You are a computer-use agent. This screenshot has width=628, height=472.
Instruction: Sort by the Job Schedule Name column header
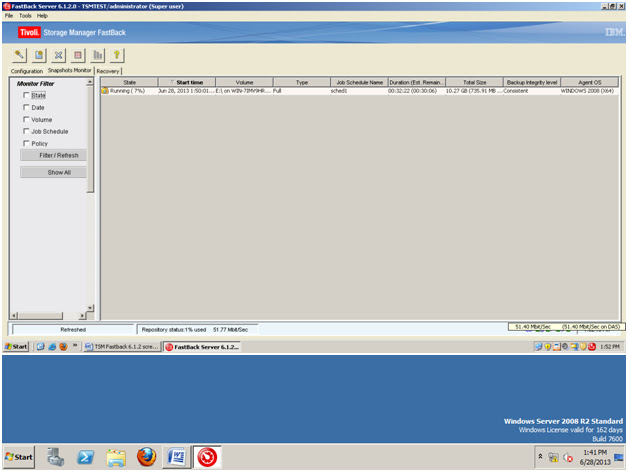(x=359, y=82)
